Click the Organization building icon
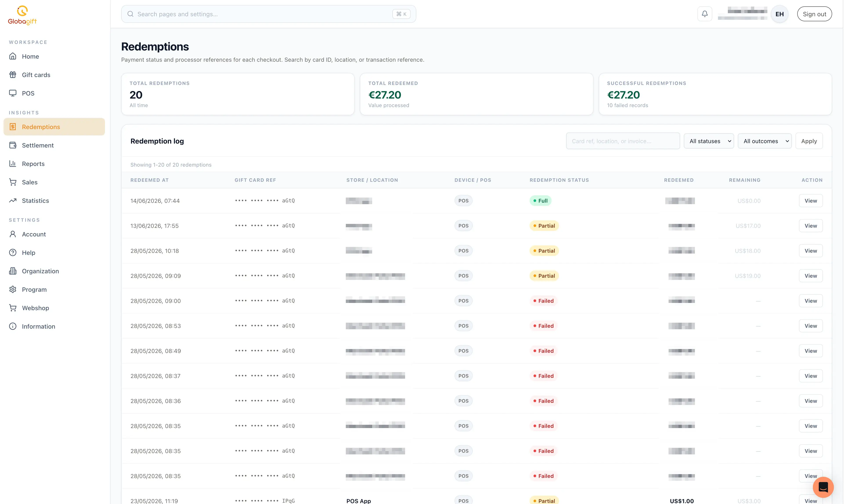Screen dimensions: 844x504 pos(13,271)
